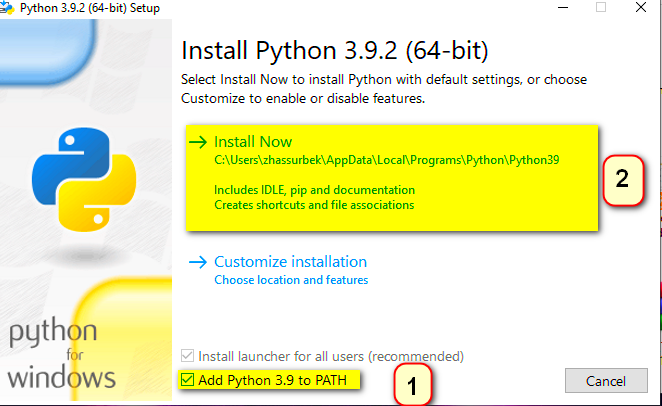Toggle the Add Python 3.9 to PATH checkbox

click(187, 380)
